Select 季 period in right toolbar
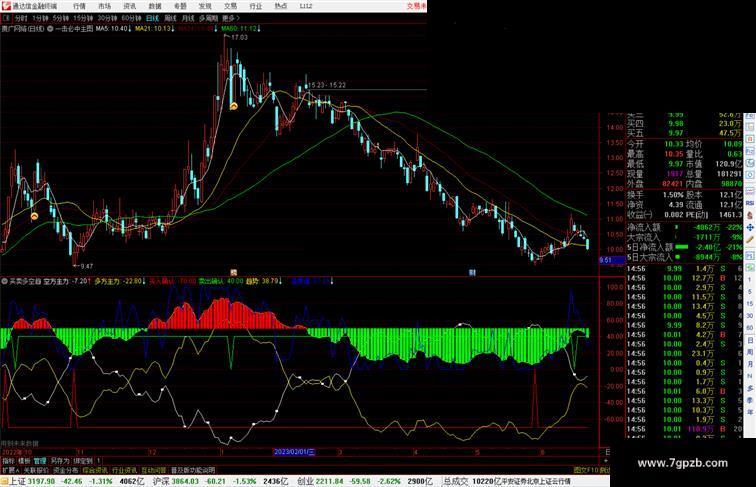Screen dimensions: 756x487 [750, 400]
